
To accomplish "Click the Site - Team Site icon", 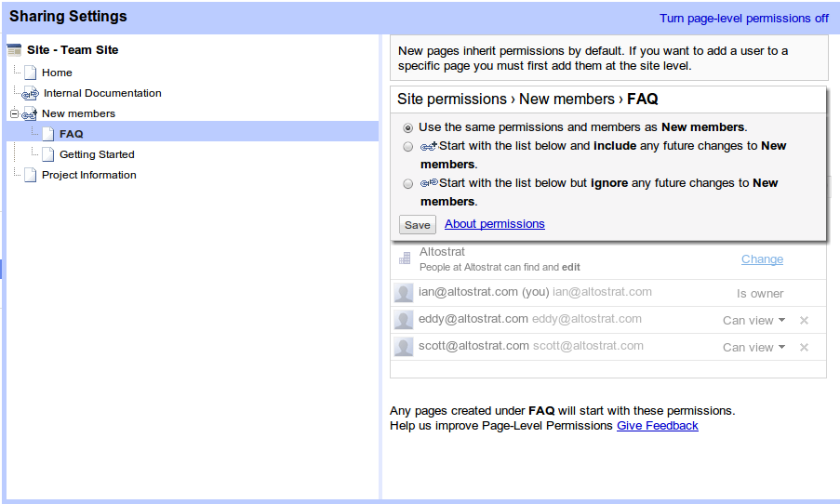I will tap(14, 50).
